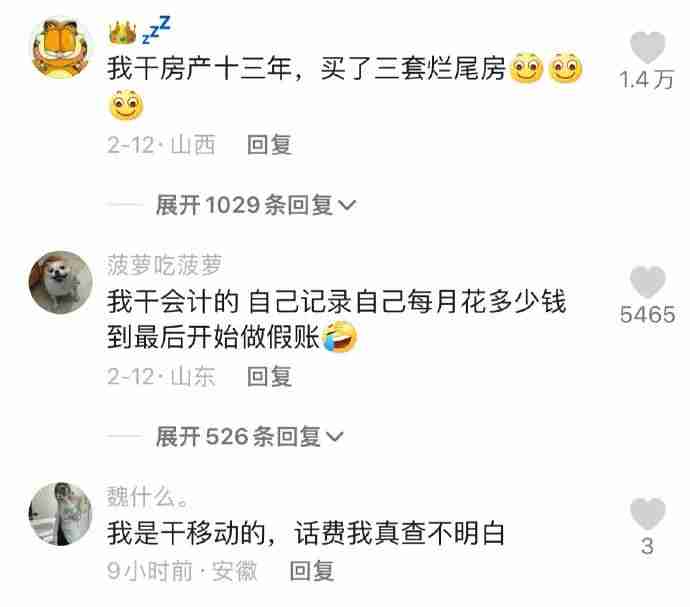Screen dimensions: 690x607
Task: Select the comment text 话费我真查不明白
Action: tap(400, 533)
